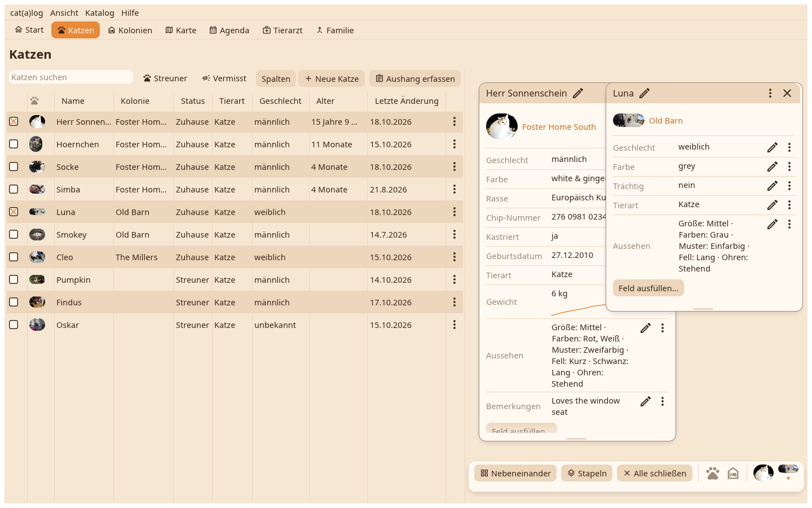Switch to Luna thumbnail in dock
This screenshot has width=812, height=508.
click(x=788, y=469)
